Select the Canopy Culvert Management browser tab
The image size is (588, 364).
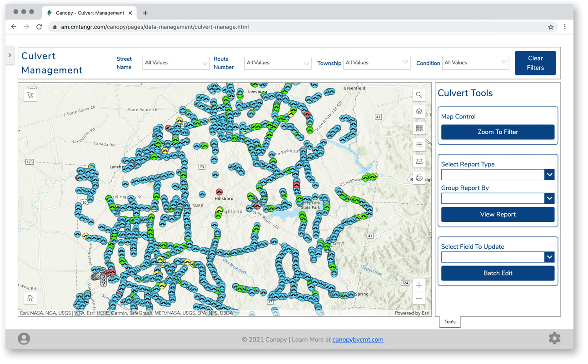click(x=89, y=13)
